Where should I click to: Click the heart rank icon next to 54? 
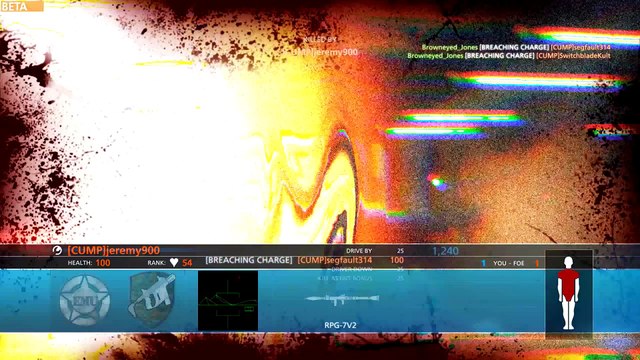[174, 262]
